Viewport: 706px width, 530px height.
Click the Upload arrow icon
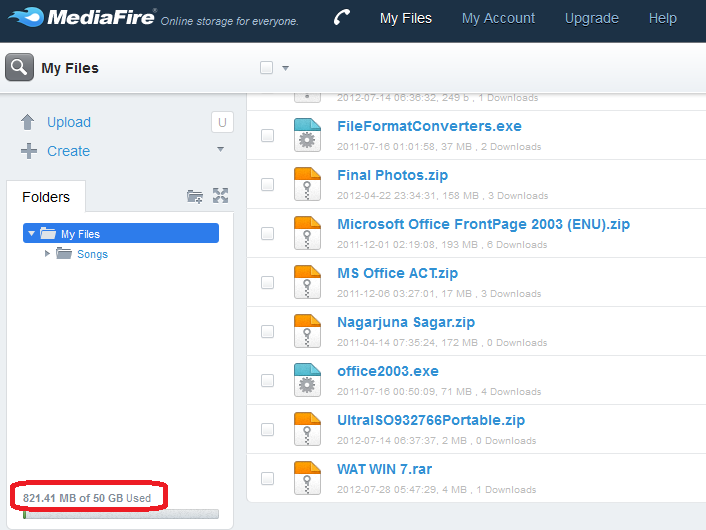pos(27,122)
